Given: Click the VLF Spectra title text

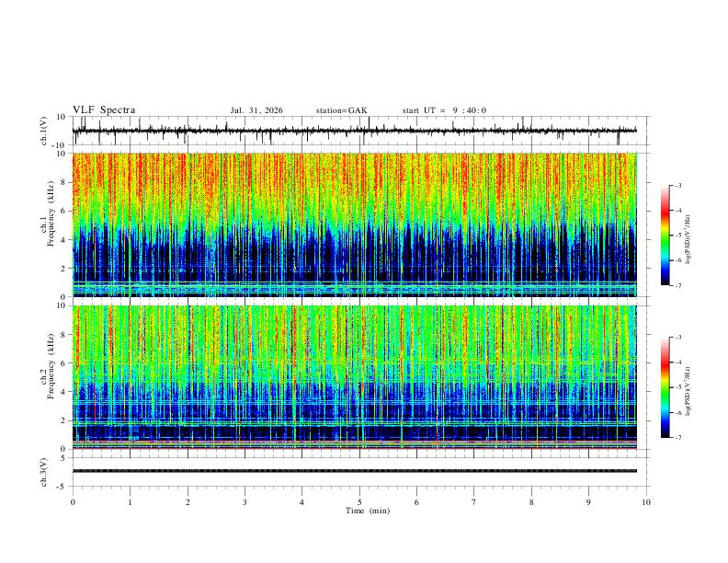Looking at the screenshot, I should 104,110.
